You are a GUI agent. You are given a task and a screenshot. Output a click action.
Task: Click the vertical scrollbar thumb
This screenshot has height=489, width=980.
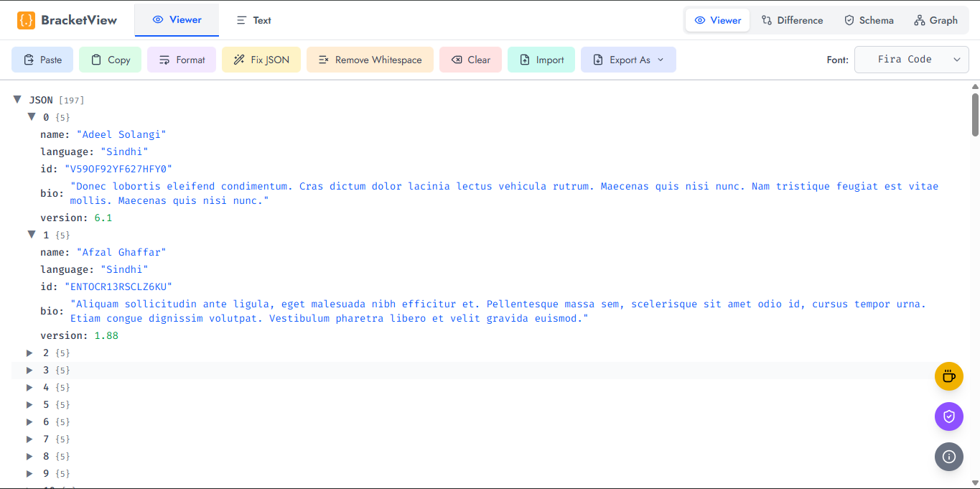(x=975, y=114)
